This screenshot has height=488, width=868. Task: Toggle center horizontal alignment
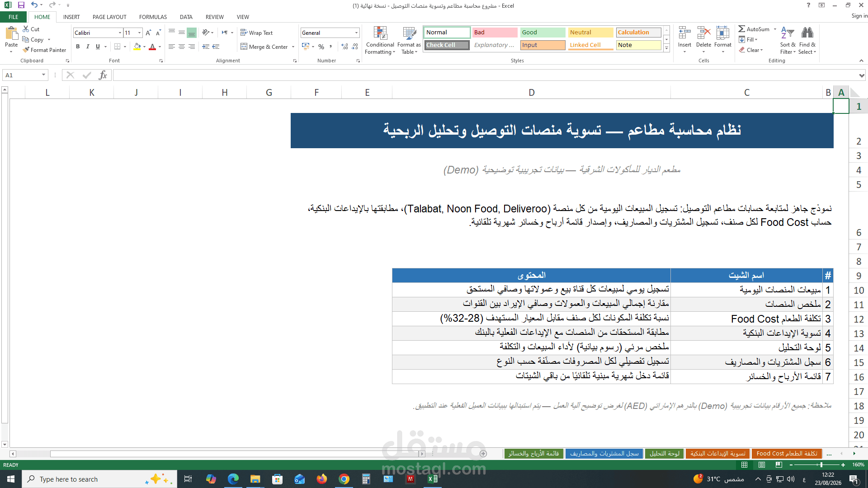[x=182, y=47]
